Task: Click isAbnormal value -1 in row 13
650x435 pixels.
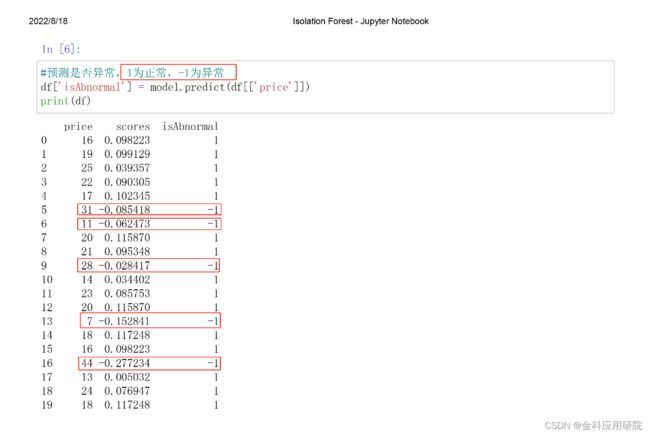Action: 213,321
